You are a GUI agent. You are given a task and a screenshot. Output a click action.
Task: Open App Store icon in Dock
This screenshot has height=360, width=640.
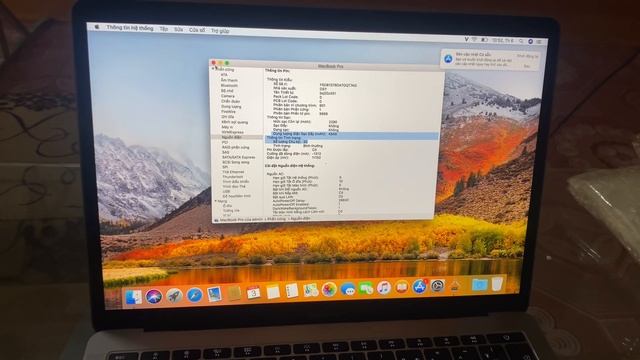click(420, 286)
